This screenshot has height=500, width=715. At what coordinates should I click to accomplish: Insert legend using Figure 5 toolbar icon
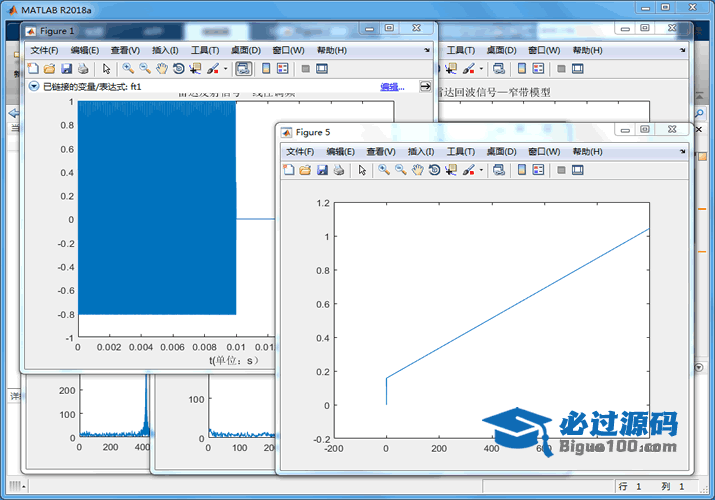pyautogui.click(x=538, y=170)
